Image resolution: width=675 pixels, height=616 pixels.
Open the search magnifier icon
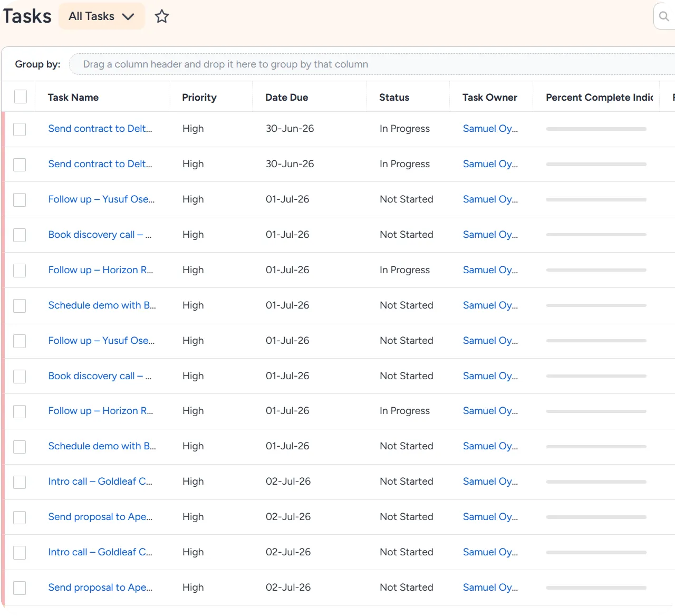[x=664, y=16]
